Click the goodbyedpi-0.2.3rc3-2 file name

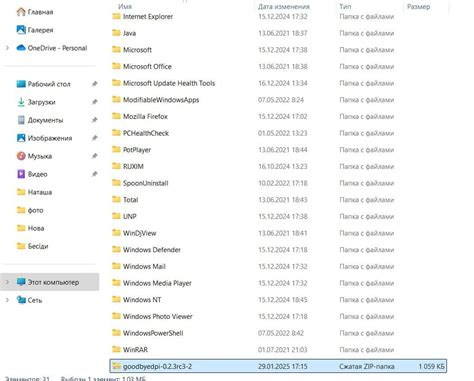tap(157, 366)
